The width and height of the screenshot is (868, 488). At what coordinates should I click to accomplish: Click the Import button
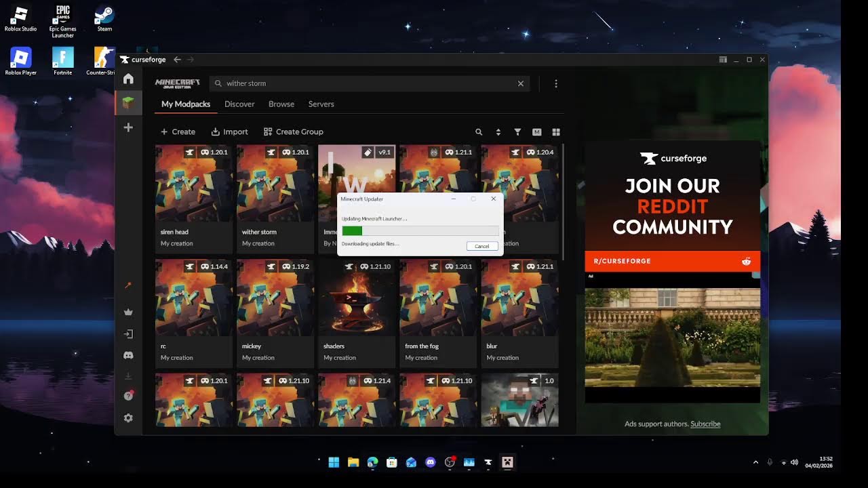[x=230, y=132]
